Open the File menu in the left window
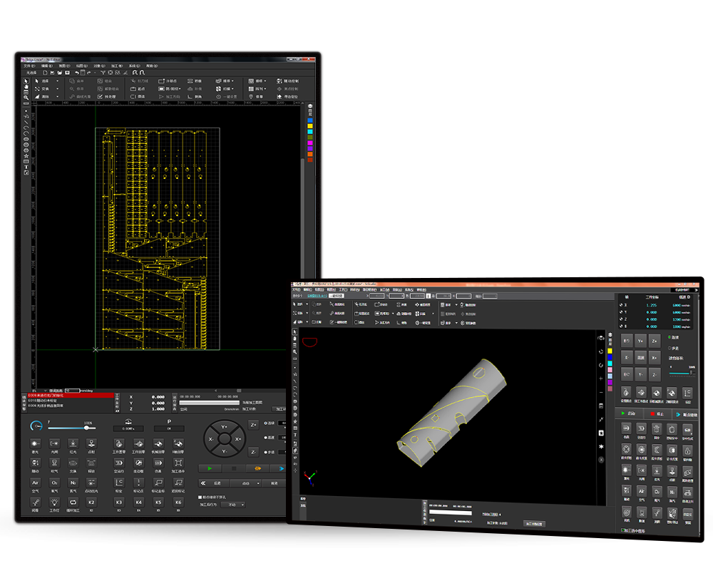The width and height of the screenshot is (713, 588). (x=29, y=66)
